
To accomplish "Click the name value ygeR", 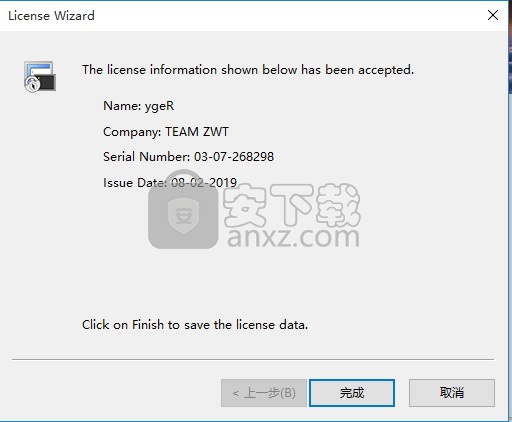I will click(x=159, y=107).
